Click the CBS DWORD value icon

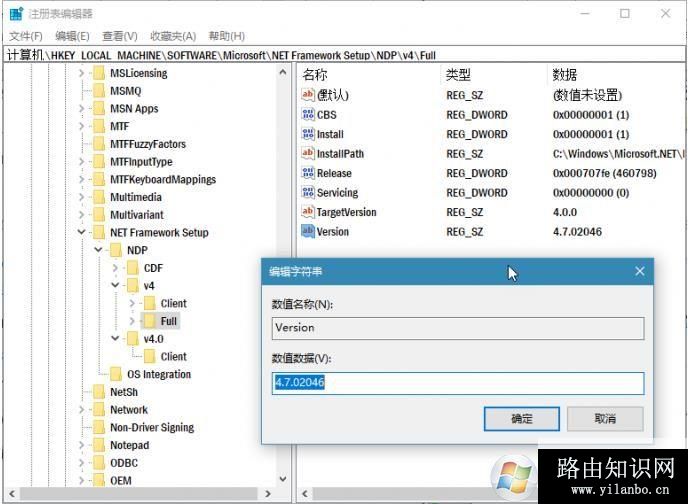308,114
